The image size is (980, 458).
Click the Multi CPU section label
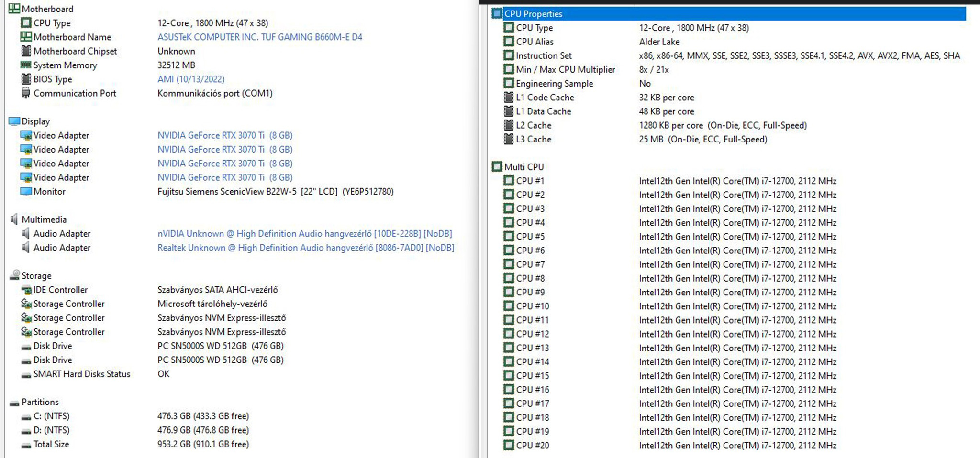tap(524, 167)
